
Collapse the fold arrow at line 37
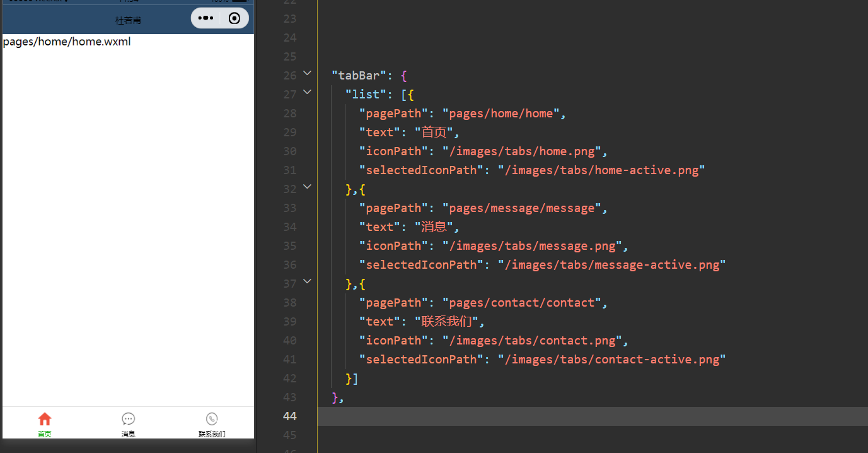click(x=307, y=281)
